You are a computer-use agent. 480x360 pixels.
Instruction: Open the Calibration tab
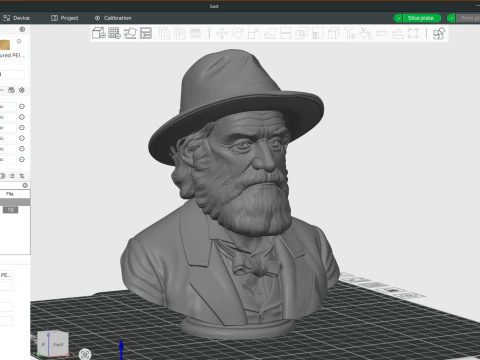(x=113, y=18)
